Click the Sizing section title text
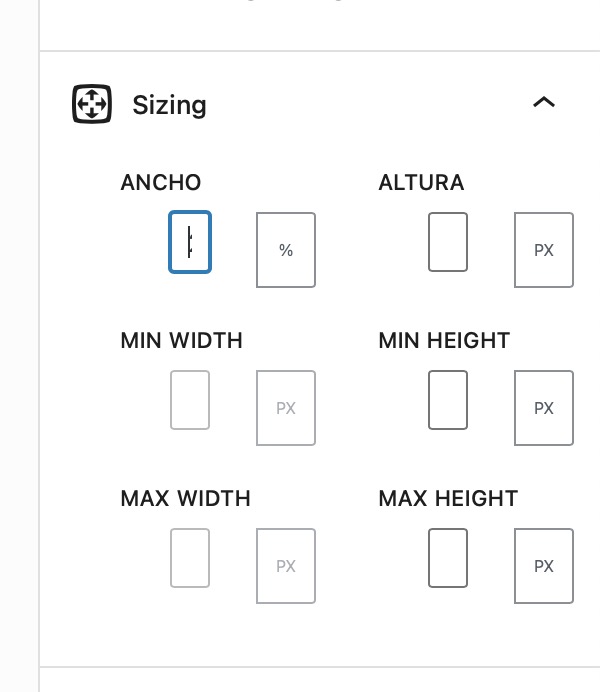Screen dimensions: 600x692 tap(169, 105)
